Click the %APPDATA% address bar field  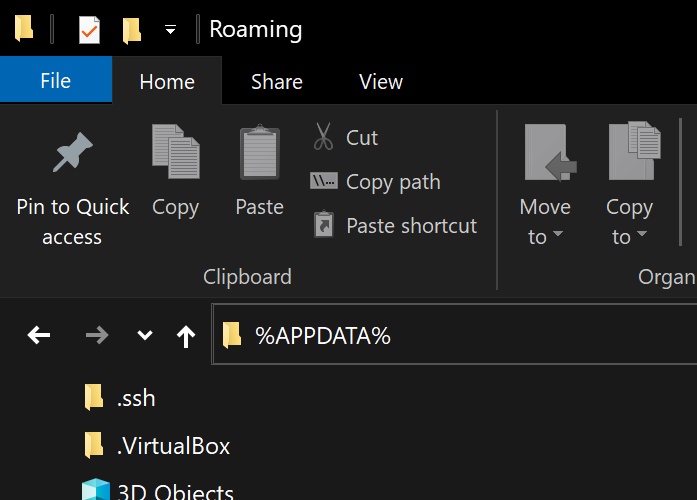(x=450, y=335)
